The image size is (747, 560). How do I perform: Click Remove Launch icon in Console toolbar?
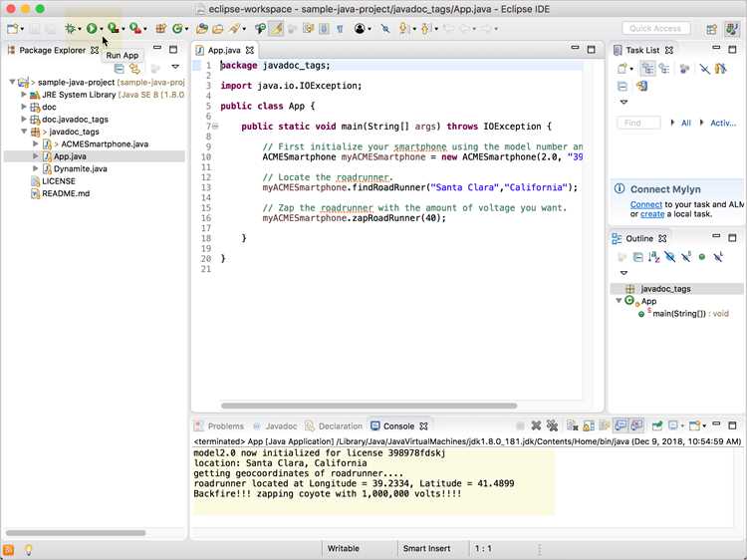pyautogui.click(x=536, y=425)
